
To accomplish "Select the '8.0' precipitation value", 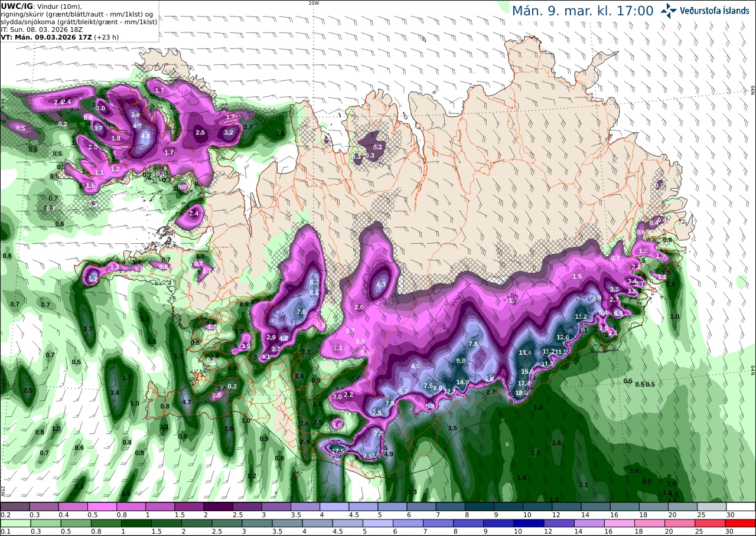I will tap(438, 388).
